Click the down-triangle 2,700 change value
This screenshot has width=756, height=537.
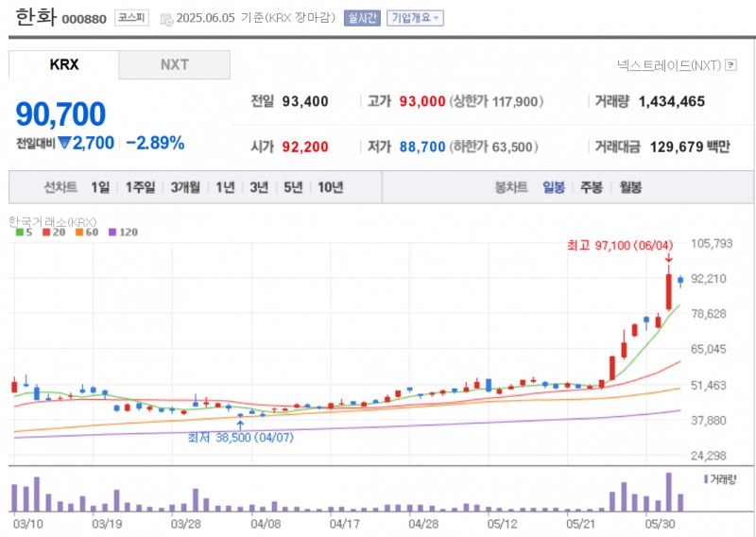point(86,143)
